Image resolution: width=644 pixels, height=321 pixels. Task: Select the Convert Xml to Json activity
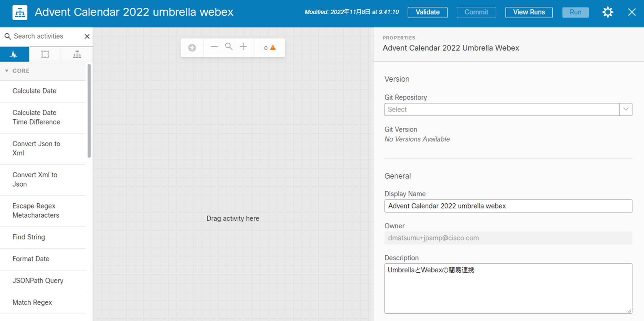43,180
